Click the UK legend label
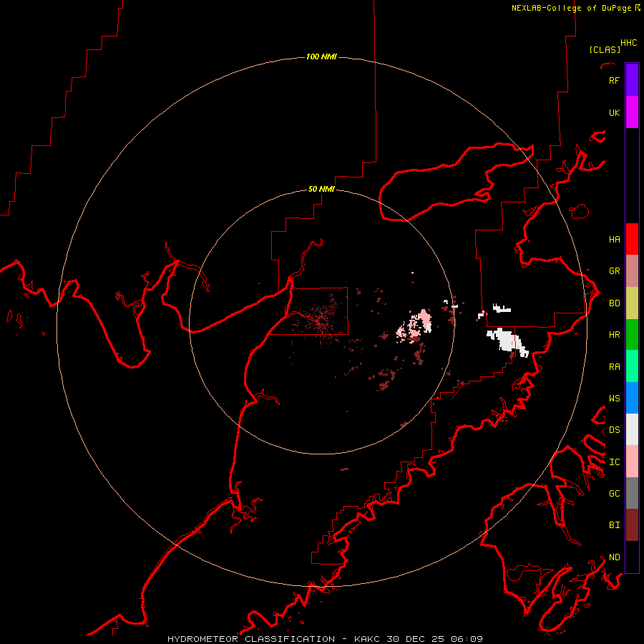 [x=614, y=113]
